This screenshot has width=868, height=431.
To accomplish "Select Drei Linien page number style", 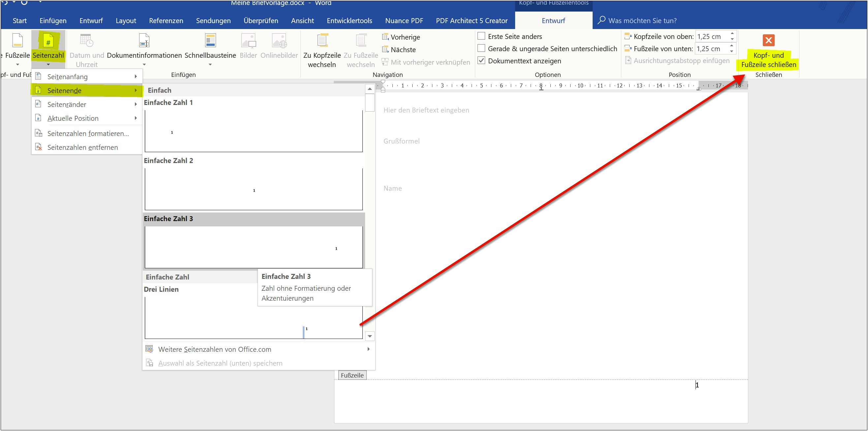I will 254,318.
